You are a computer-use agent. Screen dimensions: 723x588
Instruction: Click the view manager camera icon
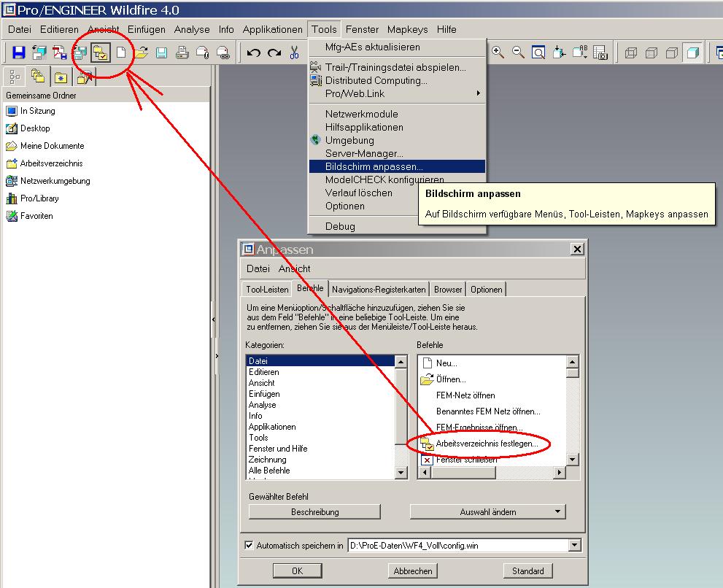click(600, 53)
